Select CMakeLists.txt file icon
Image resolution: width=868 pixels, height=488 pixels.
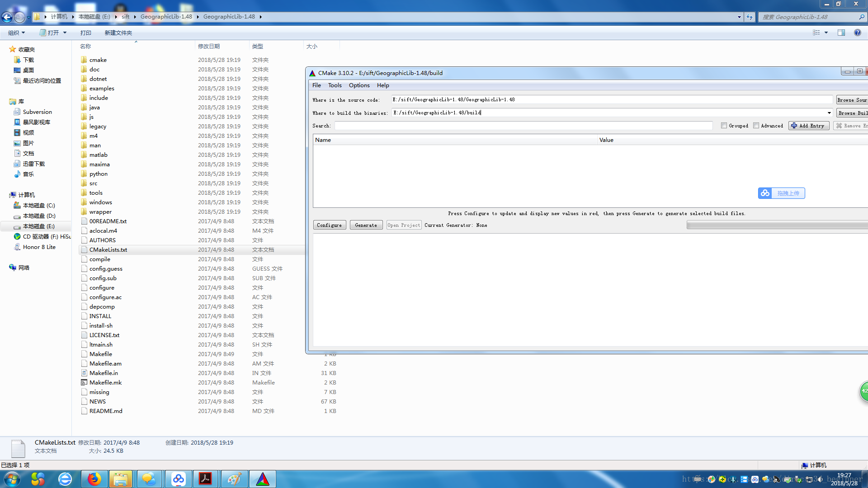click(84, 249)
